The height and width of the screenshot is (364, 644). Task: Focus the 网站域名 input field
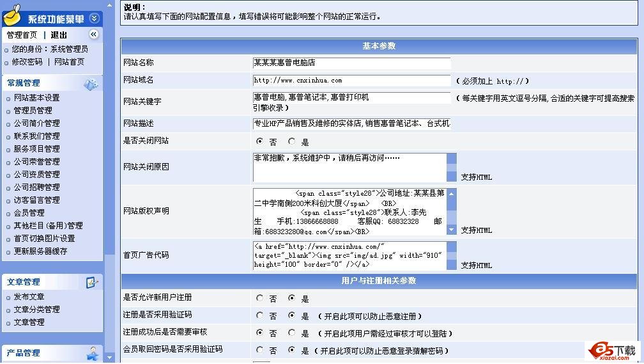[351, 80]
